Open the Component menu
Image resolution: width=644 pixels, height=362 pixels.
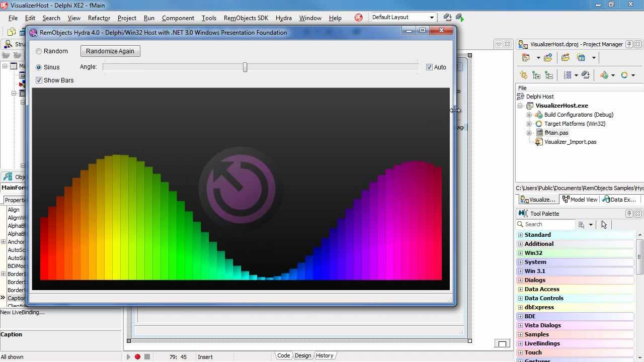pos(178,18)
